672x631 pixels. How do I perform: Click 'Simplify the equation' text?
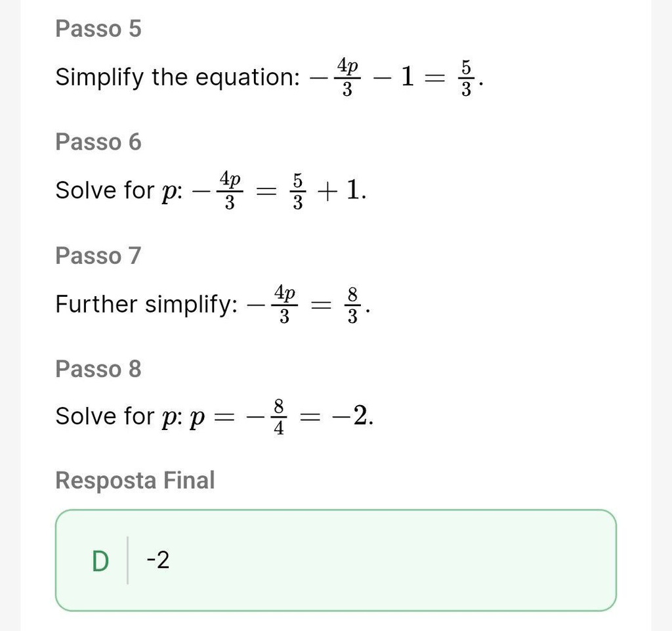[x=177, y=77]
